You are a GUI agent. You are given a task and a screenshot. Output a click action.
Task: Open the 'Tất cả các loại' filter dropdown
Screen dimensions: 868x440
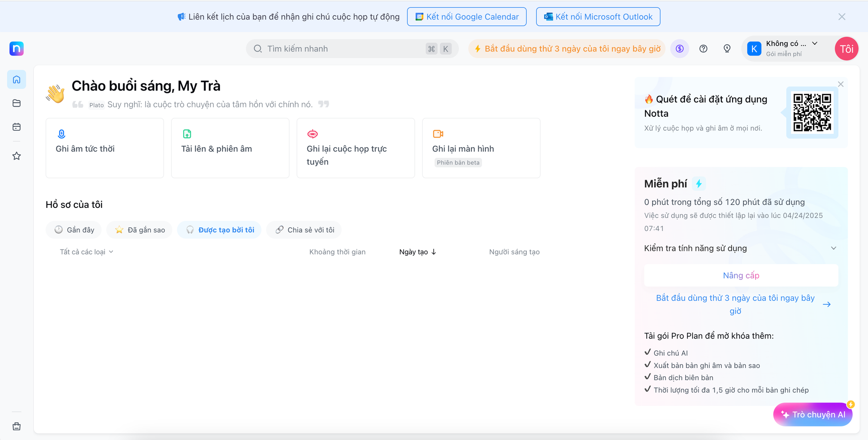[x=86, y=252]
